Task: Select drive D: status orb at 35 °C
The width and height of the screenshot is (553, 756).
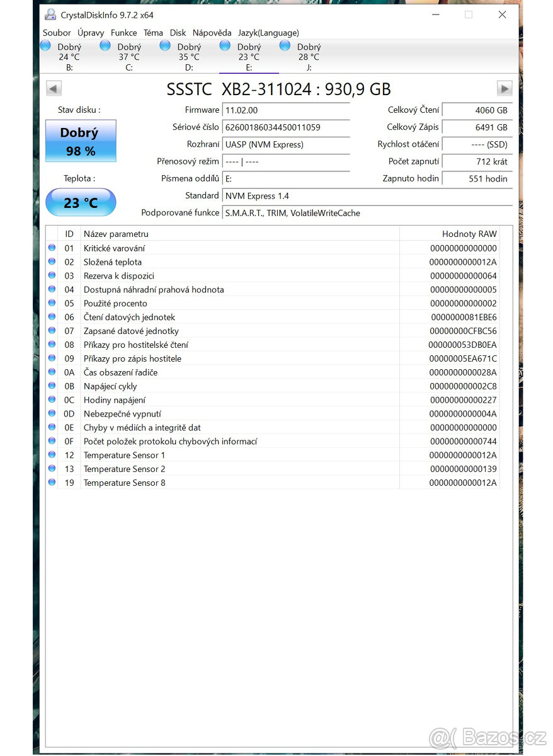Action: pos(165,45)
